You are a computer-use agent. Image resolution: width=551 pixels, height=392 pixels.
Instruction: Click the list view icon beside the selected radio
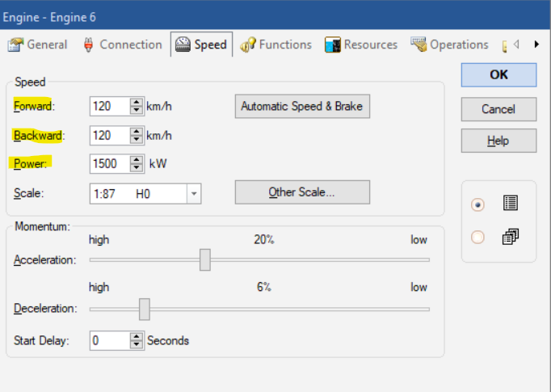(511, 203)
